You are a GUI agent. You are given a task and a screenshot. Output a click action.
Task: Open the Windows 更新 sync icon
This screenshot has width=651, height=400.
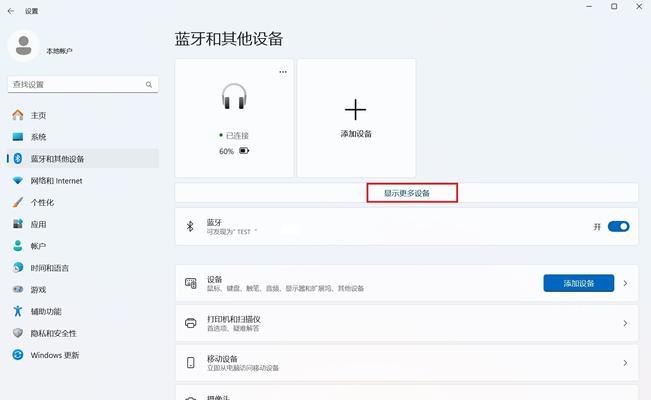18,355
